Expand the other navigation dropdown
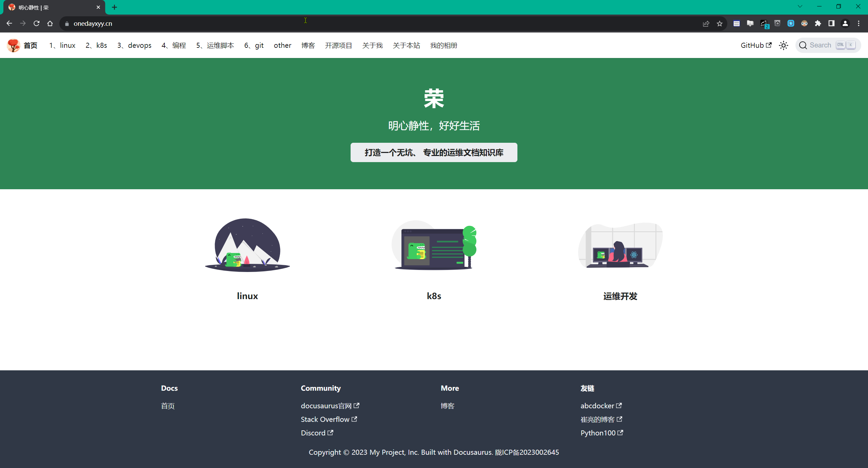This screenshot has width=868, height=468. (282, 45)
